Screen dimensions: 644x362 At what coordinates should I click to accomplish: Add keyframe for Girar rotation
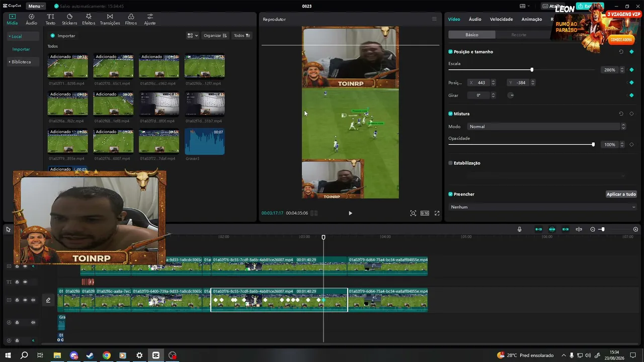(631, 95)
